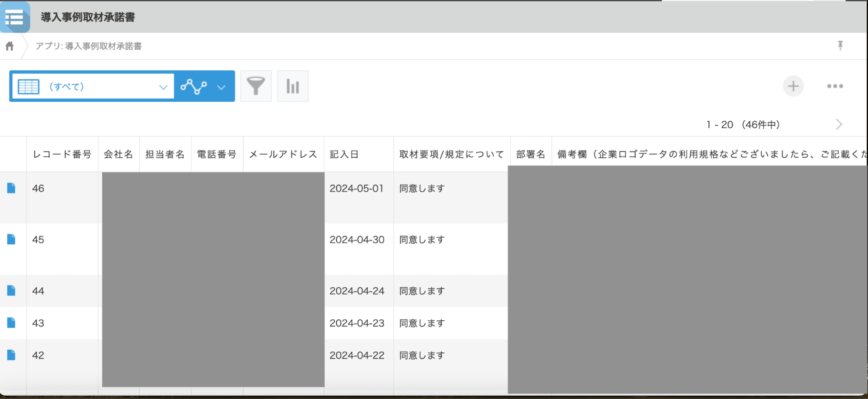Image resolution: width=868 pixels, height=399 pixels.
Task: Click the home icon in breadcrumb
Action: click(x=10, y=46)
